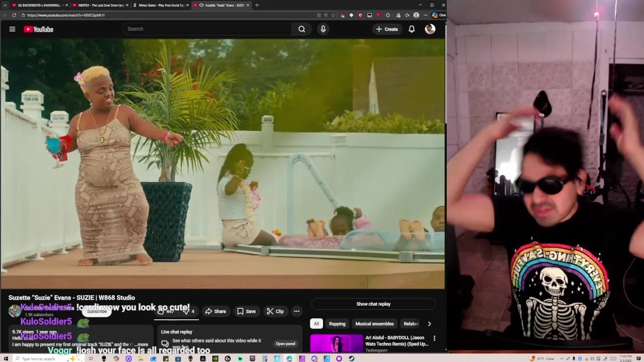Open the Create menu
Viewport: 644px width, 362px height.
pyautogui.click(x=387, y=29)
